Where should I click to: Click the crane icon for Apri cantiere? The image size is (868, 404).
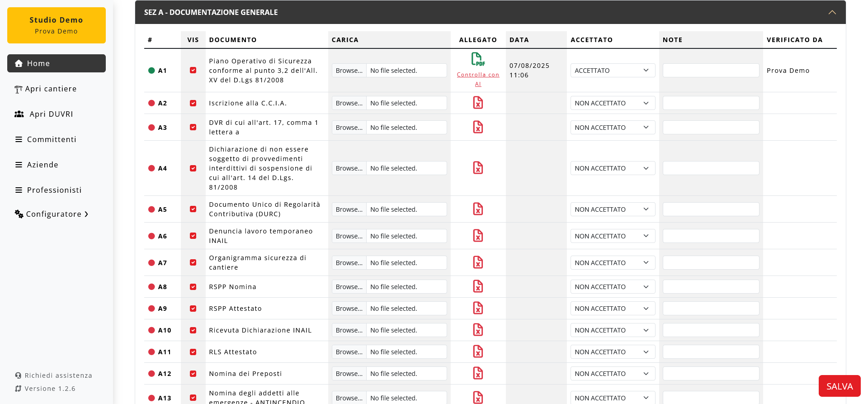click(x=18, y=89)
